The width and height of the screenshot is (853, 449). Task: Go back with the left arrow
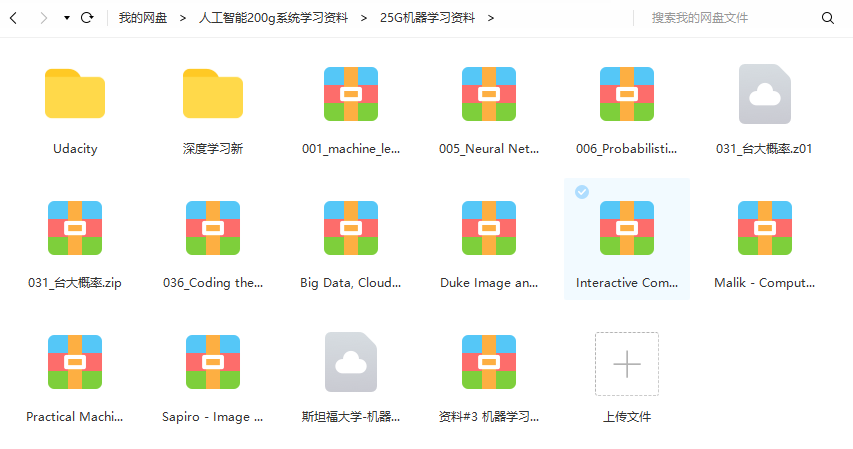click(x=14, y=18)
